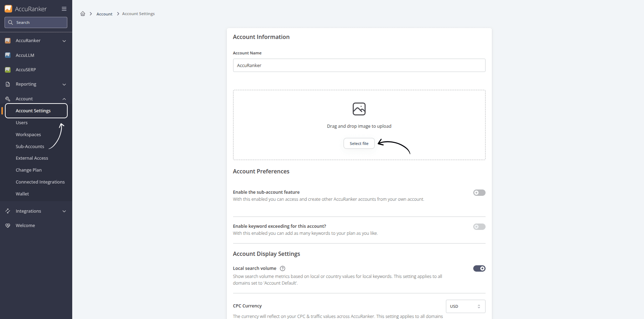Screen dimensions: 644x319
Task: Open the External Access page
Action: pyautogui.click(x=32, y=158)
